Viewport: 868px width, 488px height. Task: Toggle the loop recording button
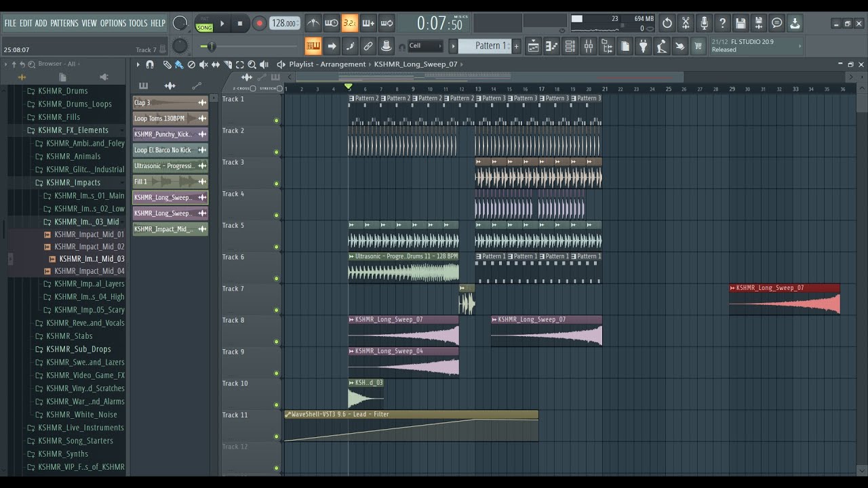click(x=387, y=23)
